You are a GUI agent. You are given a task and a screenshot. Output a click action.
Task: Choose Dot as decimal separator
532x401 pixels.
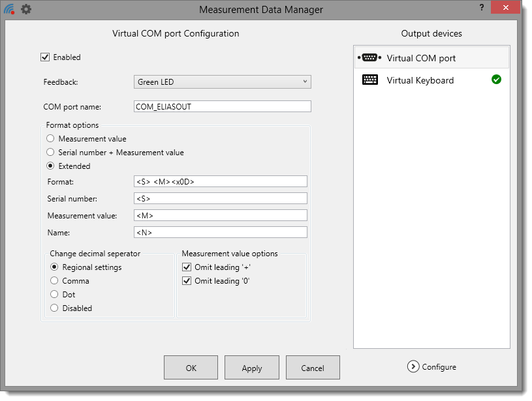coord(55,295)
